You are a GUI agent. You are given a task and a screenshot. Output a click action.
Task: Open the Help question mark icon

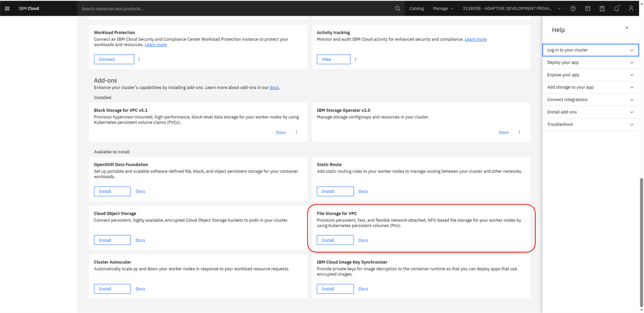click(573, 9)
